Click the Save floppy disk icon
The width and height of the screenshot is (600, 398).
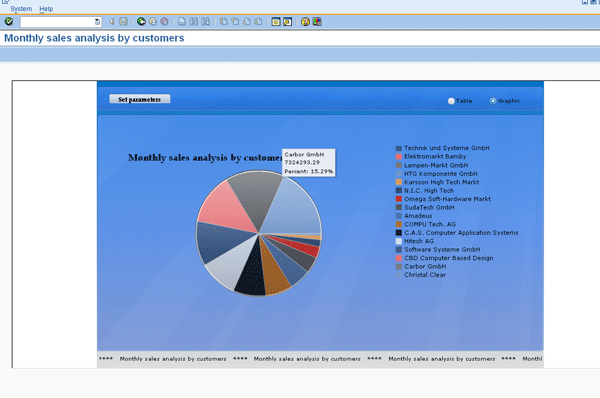pos(123,21)
